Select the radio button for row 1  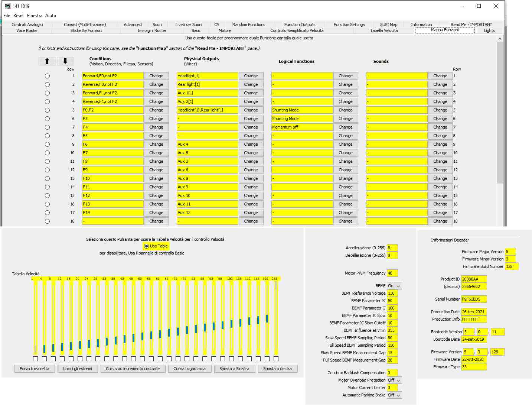pos(47,76)
